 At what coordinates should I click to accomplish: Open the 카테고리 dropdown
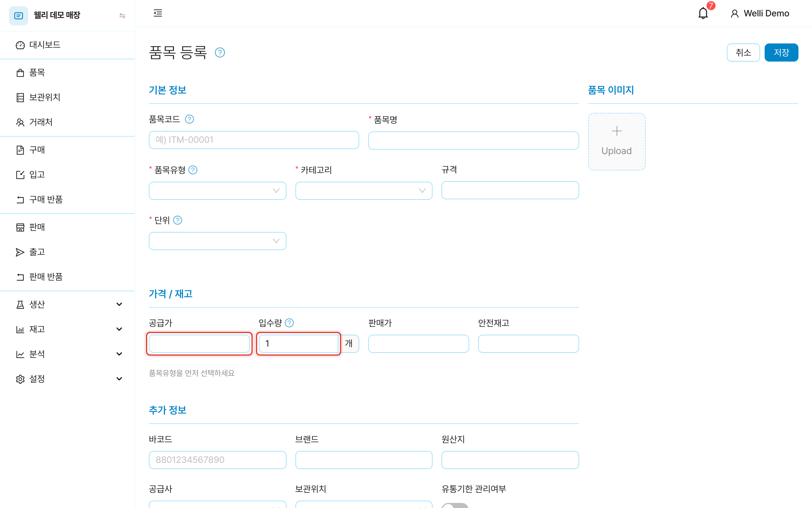[364, 190]
